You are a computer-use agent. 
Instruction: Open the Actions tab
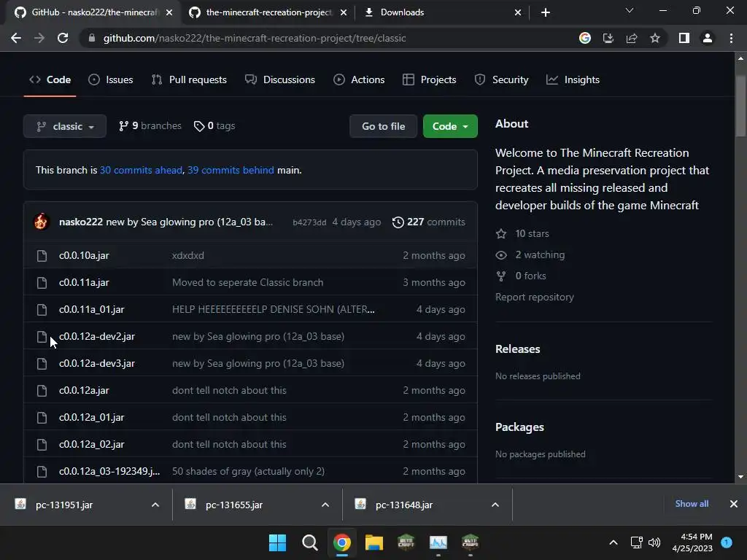click(x=359, y=79)
